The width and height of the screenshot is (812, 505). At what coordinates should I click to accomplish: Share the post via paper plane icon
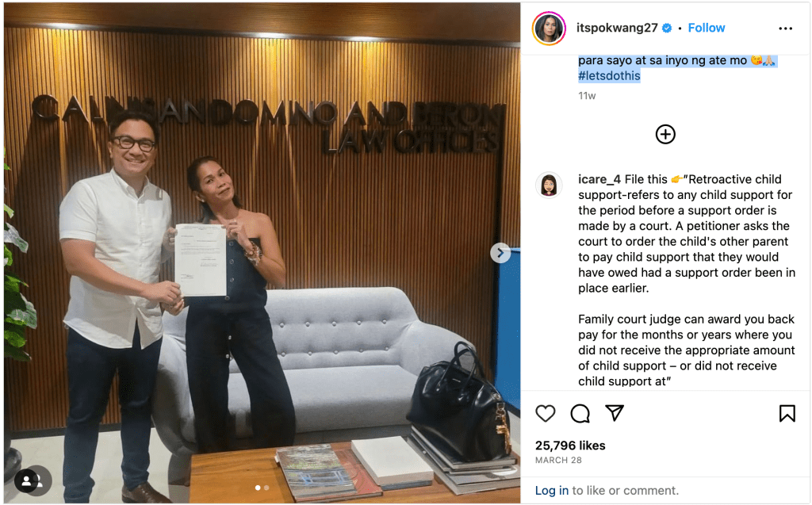(615, 413)
